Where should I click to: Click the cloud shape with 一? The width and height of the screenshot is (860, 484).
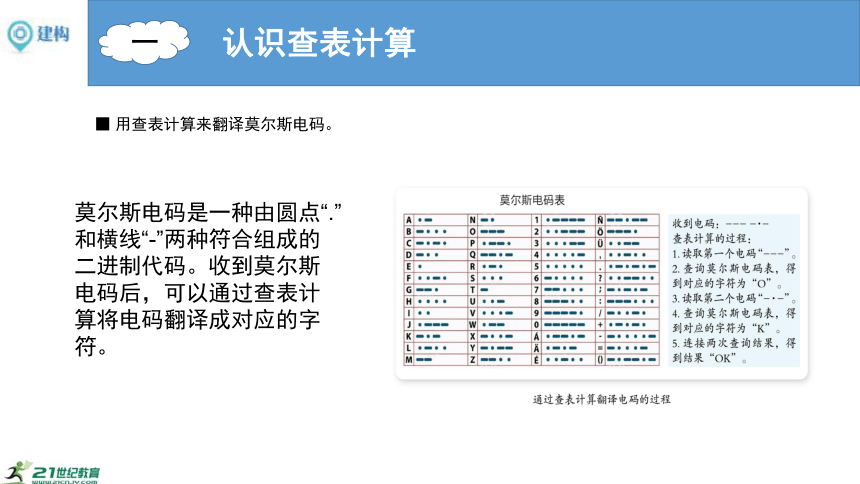[x=144, y=42]
